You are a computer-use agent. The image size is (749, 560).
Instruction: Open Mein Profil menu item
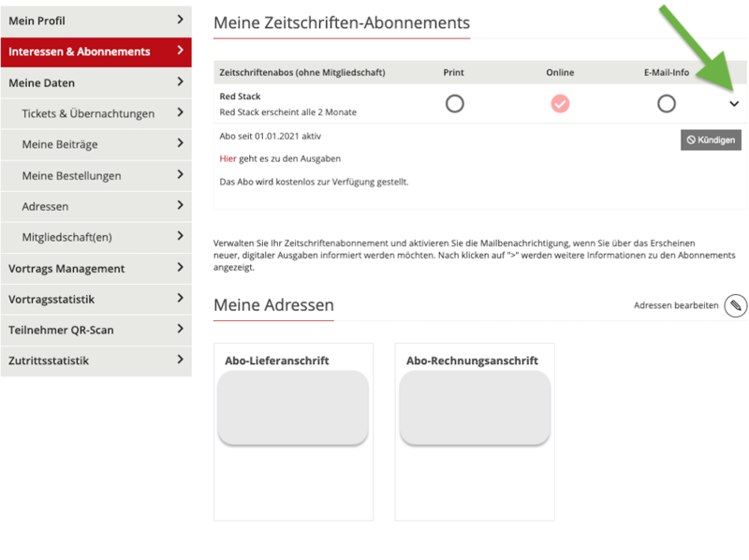point(95,21)
